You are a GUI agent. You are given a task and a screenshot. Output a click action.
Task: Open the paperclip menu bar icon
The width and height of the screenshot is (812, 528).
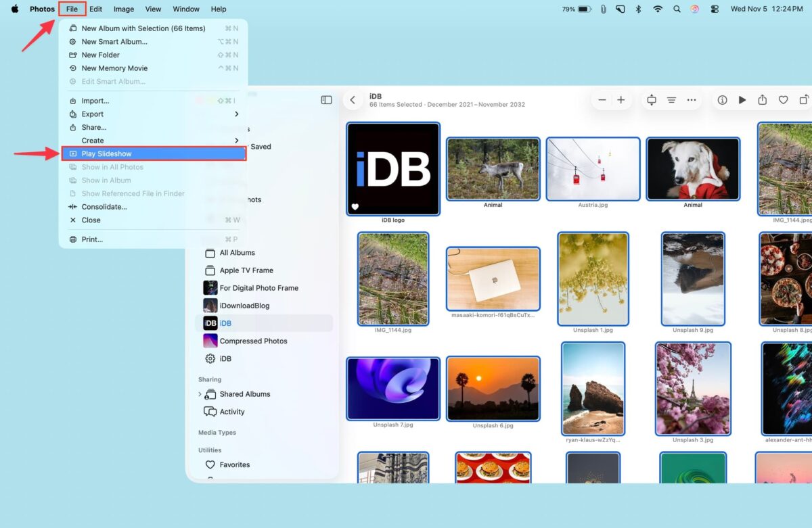604,9
